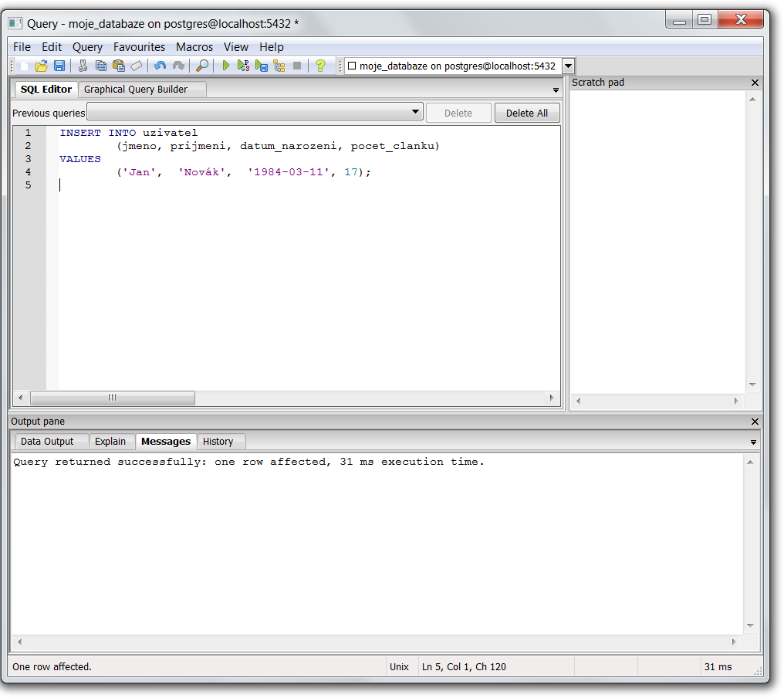Click the Undo arrow icon
Screen dimensions: 784x698
pos(160,66)
